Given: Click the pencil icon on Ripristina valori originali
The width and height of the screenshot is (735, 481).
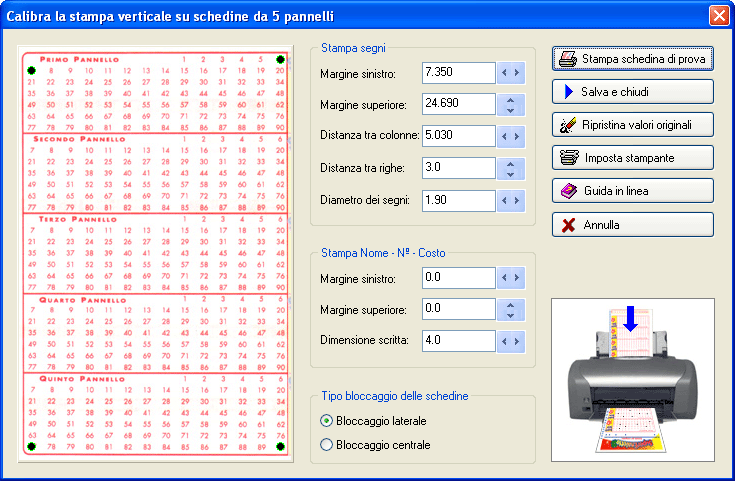Looking at the screenshot, I should (x=566, y=125).
